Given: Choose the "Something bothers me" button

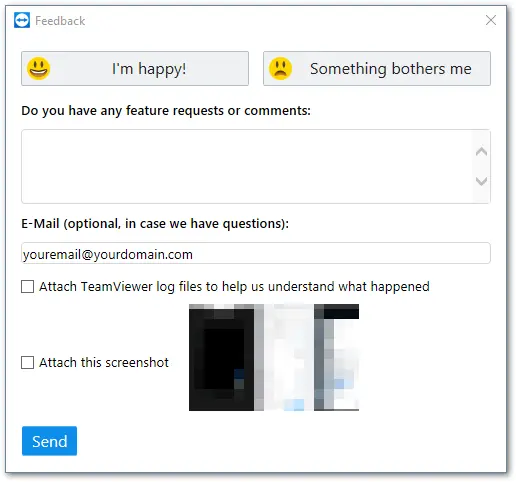Looking at the screenshot, I should click(377, 68).
